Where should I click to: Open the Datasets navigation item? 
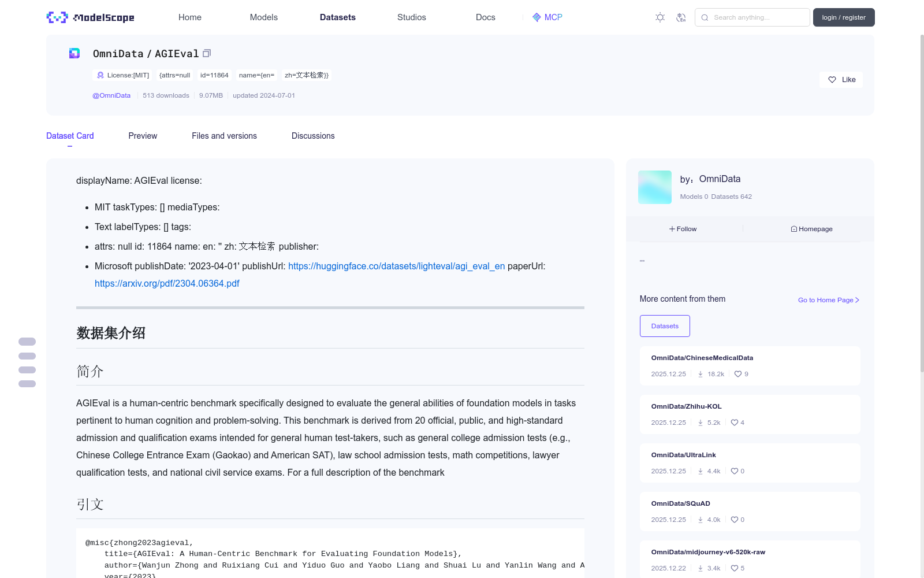pyautogui.click(x=338, y=17)
